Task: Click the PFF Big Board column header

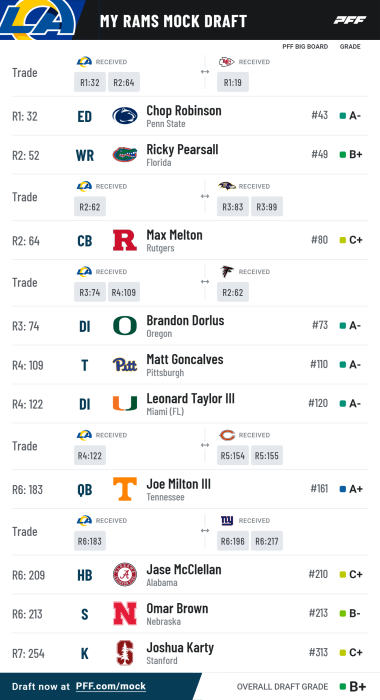Action: pos(305,46)
